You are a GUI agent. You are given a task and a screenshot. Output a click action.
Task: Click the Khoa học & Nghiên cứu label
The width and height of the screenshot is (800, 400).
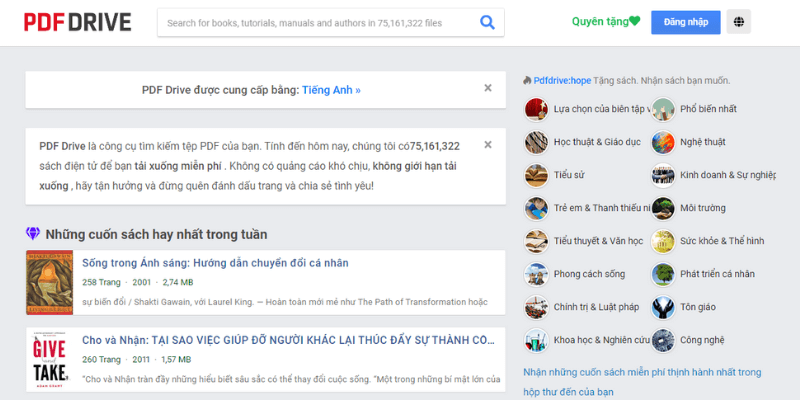point(602,340)
